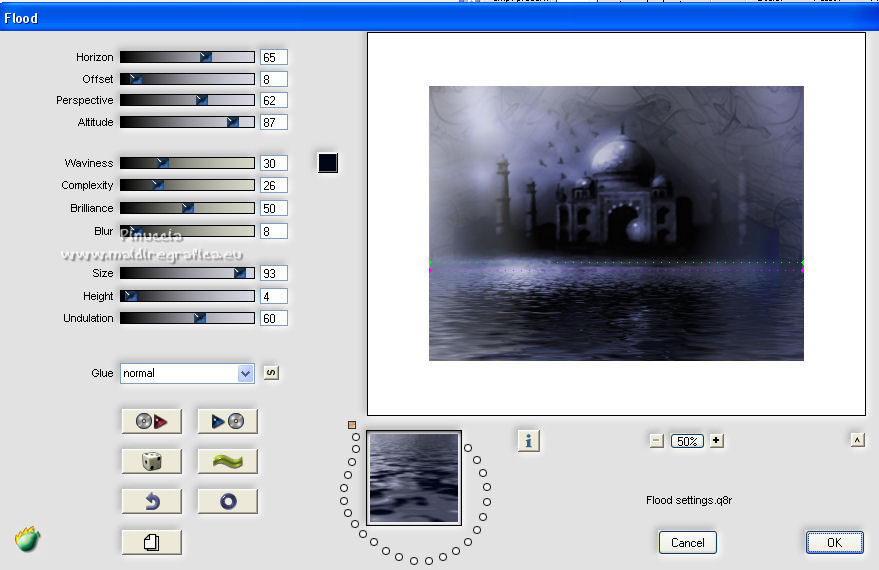Click the Size value field showing 93

pos(274,273)
